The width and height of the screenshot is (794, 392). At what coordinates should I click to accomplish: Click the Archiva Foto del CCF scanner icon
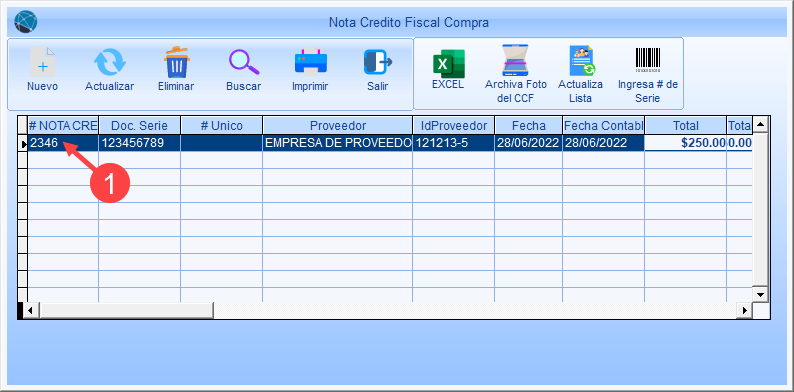click(515, 61)
